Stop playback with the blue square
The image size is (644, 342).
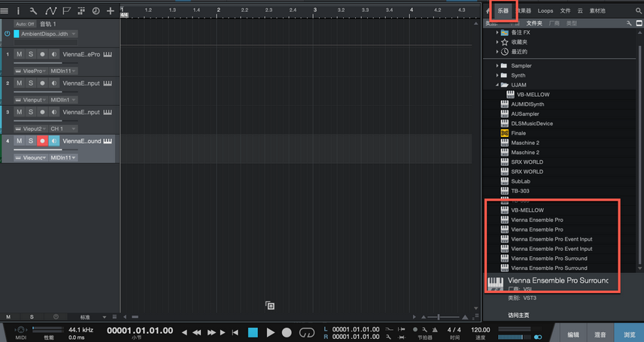(253, 332)
